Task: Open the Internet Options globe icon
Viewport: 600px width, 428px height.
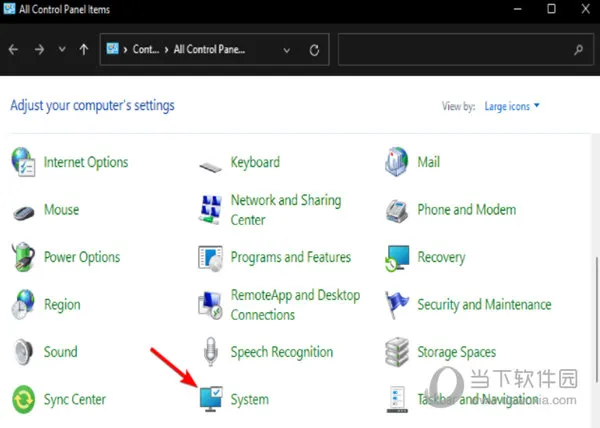Action: [23, 162]
